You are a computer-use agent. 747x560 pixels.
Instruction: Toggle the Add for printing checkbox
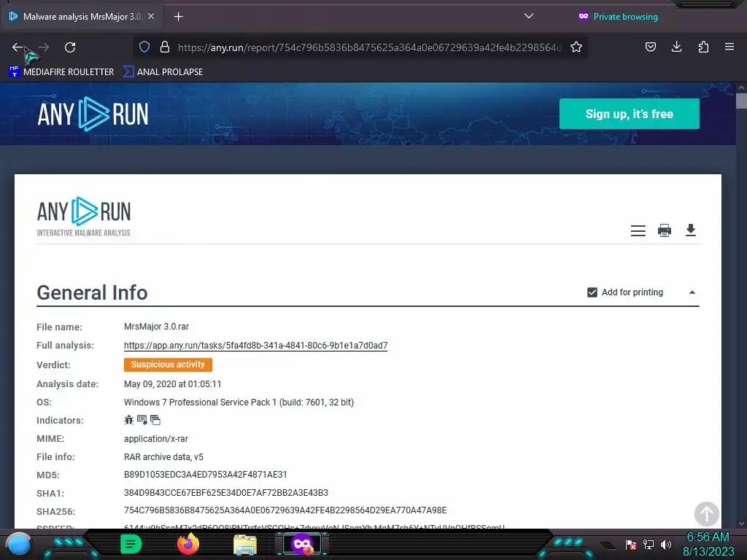(x=592, y=292)
